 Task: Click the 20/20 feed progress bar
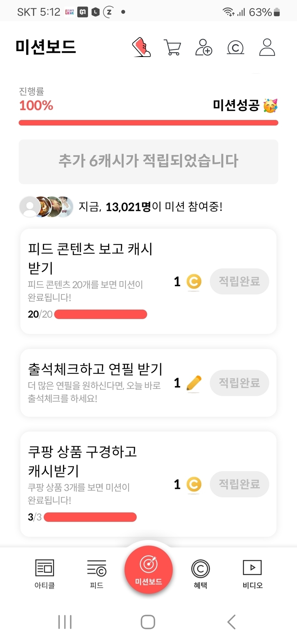[101, 314]
